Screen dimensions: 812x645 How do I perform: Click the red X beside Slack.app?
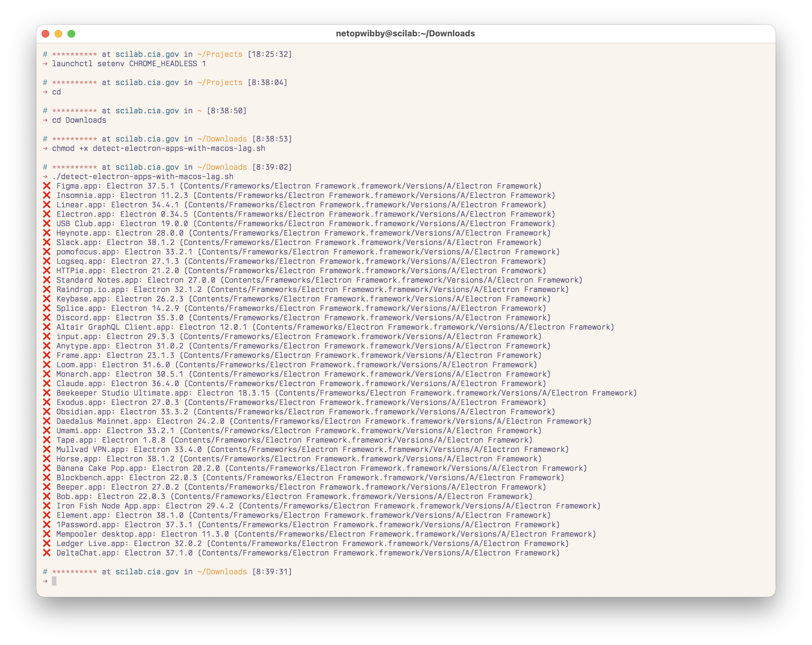coord(47,242)
